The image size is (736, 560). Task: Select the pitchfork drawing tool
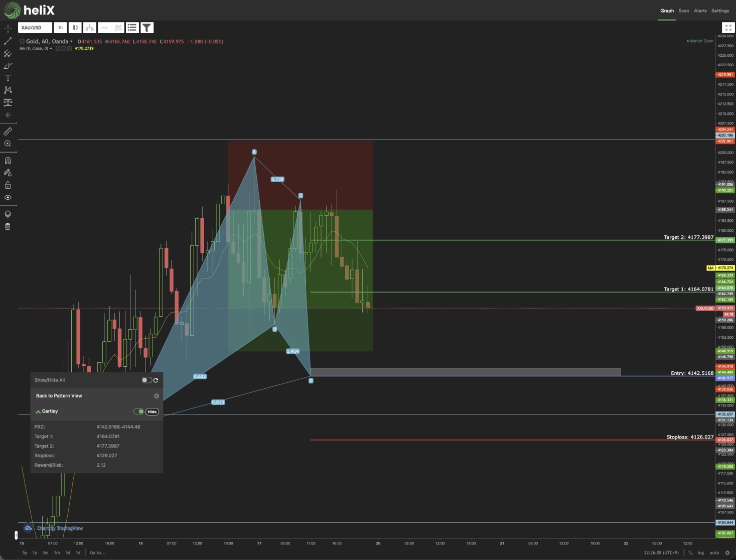coord(8,53)
